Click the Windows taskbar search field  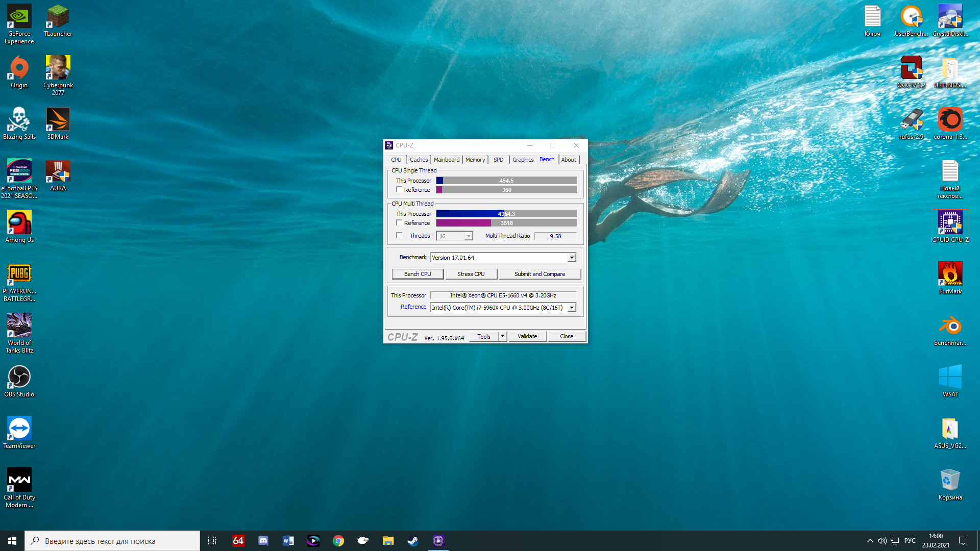pyautogui.click(x=112, y=541)
